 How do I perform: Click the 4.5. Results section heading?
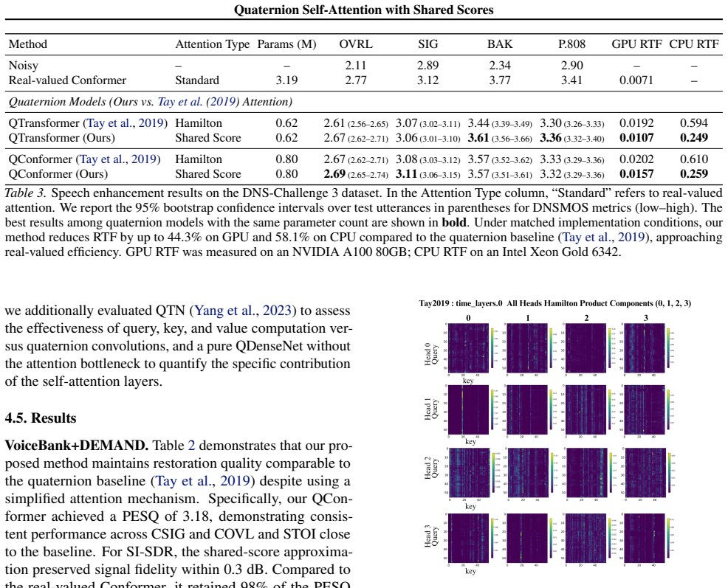pyautogui.click(x=41, y=418)
